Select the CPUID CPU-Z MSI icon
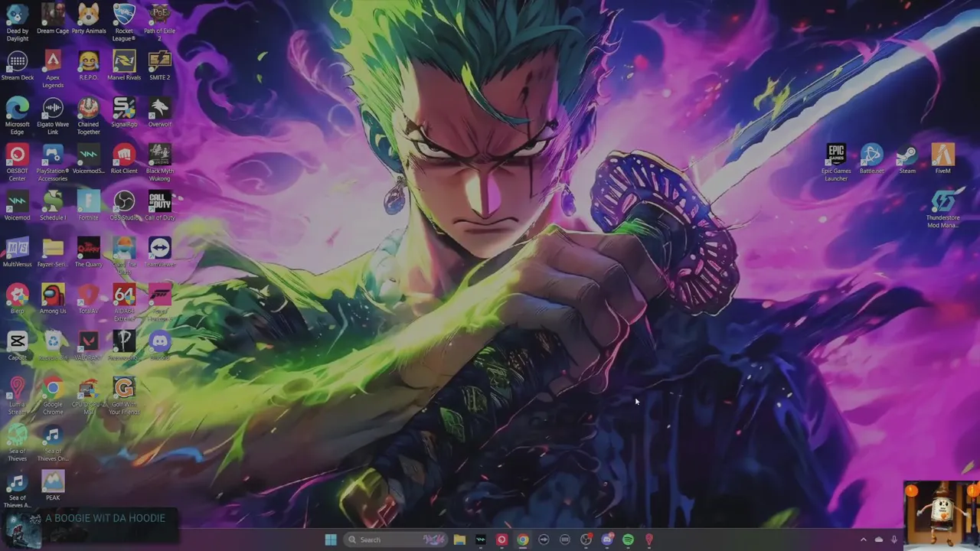Screen dimensions: 980x551 click(88, 388)
